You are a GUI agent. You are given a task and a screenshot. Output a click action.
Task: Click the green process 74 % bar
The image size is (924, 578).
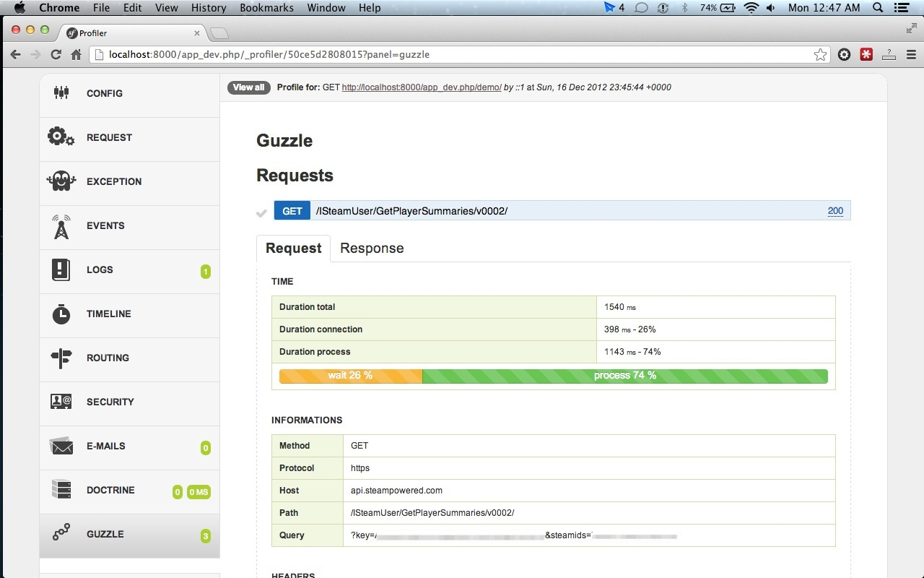pos(625,376)
